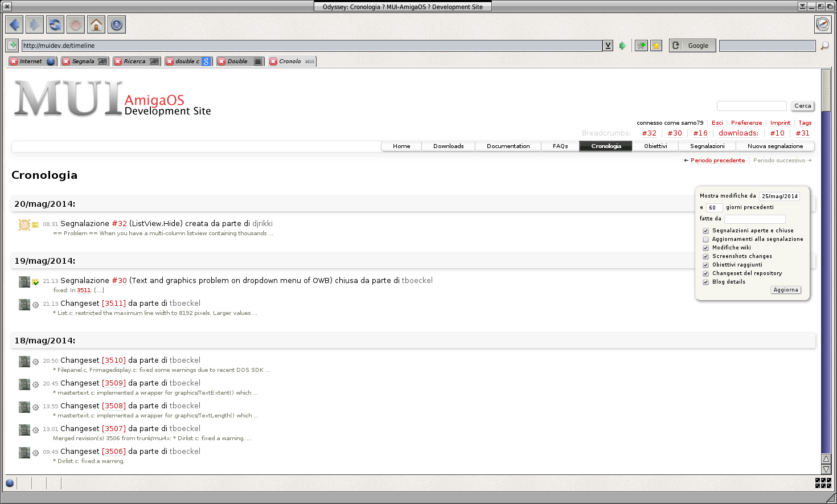Stop loading with the red stop icon
This screenshot has width=837, height=504.
[x=76, y=24]
